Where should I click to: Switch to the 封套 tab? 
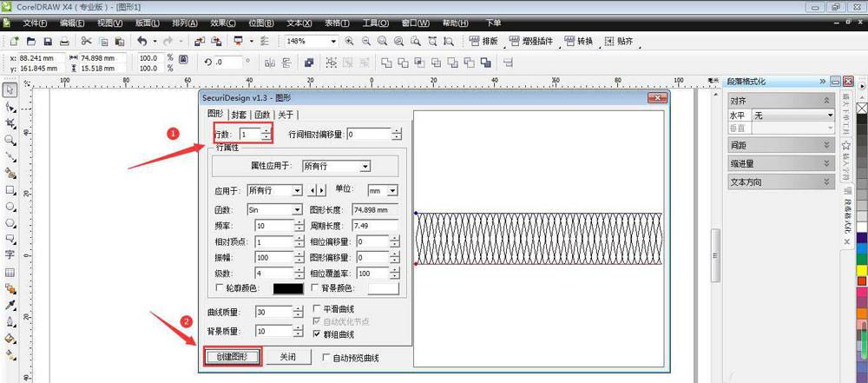[239, 115]
